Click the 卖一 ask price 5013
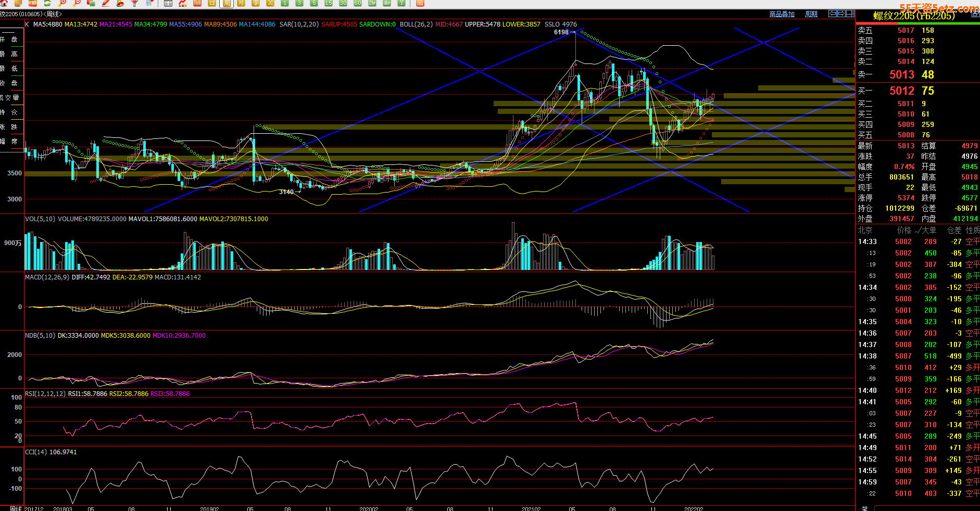 pyautogui.click(x=902, y=74)
